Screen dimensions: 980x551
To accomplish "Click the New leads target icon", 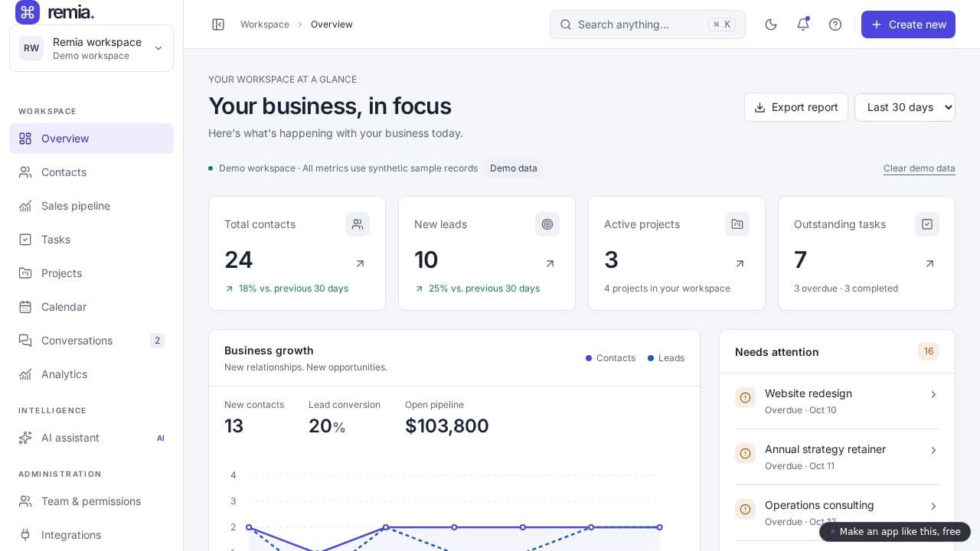I will tap(547, 224).
